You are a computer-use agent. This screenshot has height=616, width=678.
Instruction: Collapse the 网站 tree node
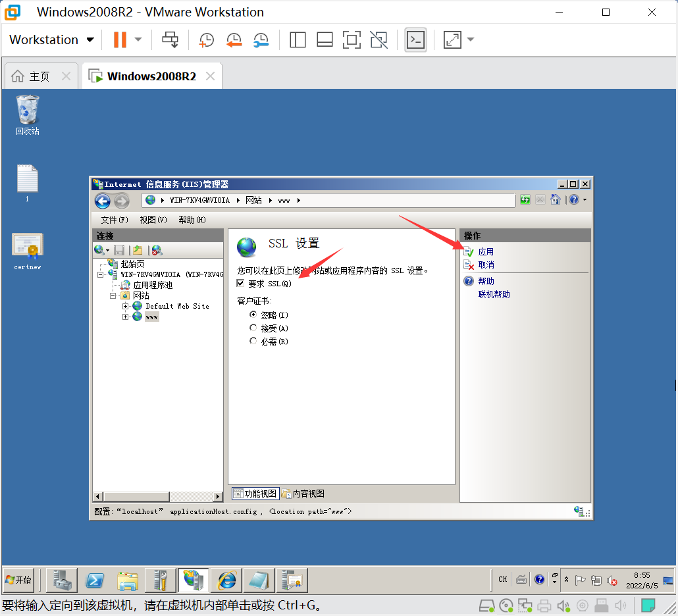point(113,295)
